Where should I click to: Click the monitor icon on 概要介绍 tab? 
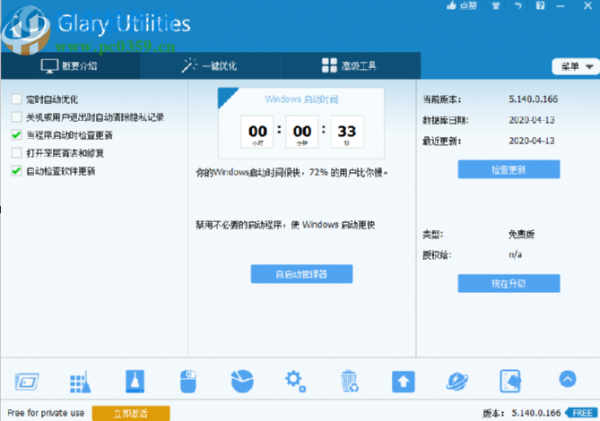(50, 66)
